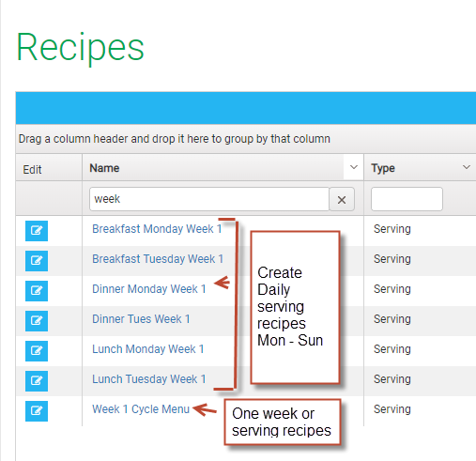Screen dimensions: 476x461
Task: Select Serving type in Breakfast Tuesday row
Action: coord(392,259)
